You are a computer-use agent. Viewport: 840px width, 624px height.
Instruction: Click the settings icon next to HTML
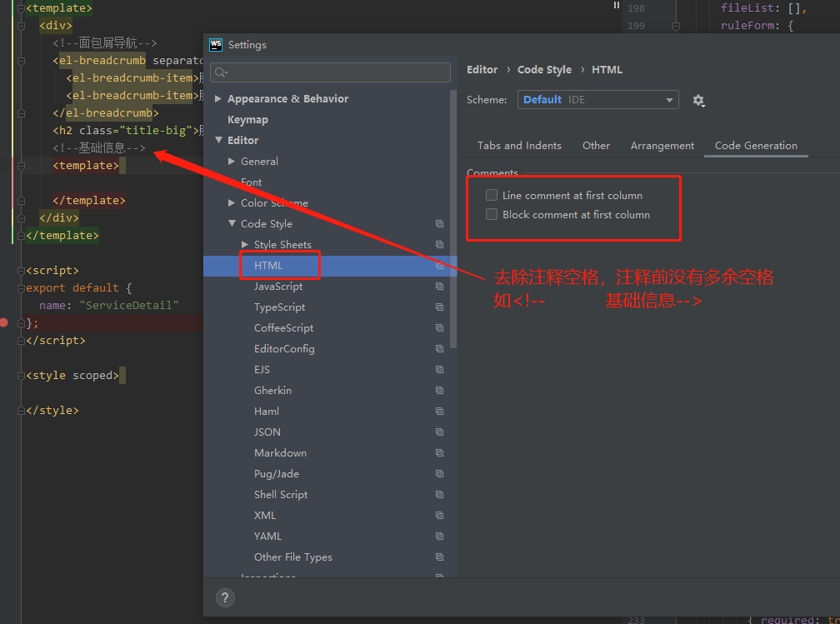point(439,265)
